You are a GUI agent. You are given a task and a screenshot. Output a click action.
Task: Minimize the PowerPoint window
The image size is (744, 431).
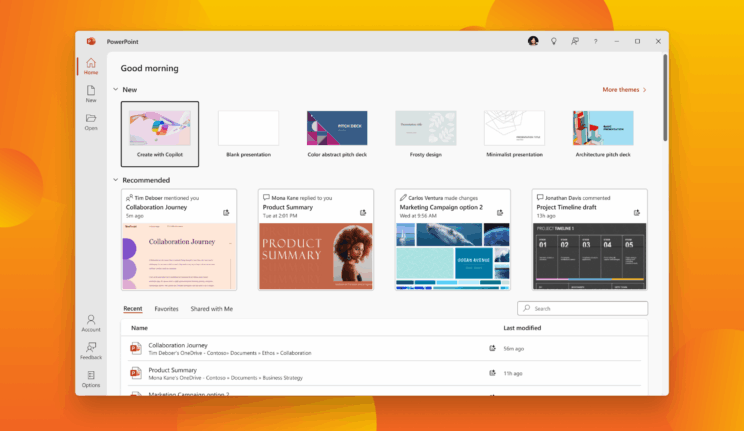[x=616, y=41]
